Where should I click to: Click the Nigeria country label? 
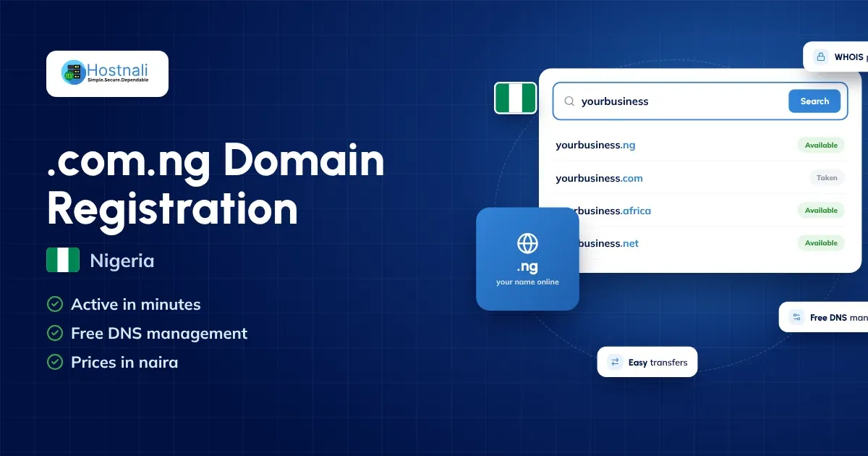point(122,261)
